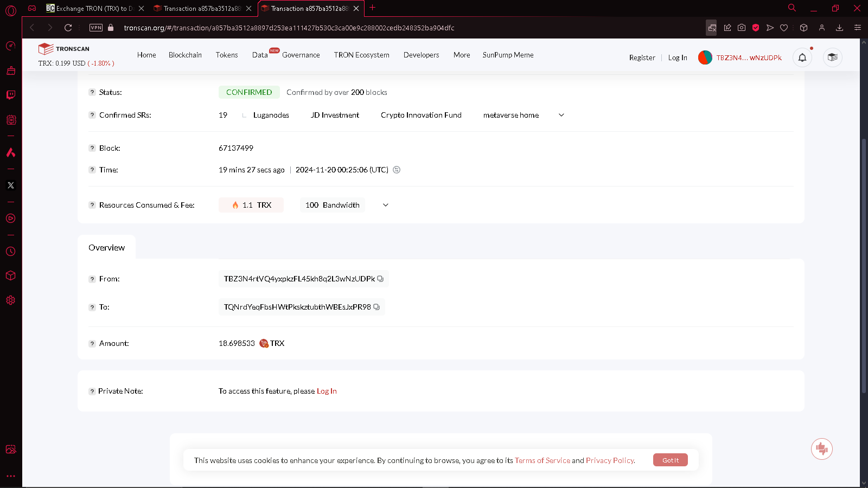Screen dimensions: 868x488
Task: Click the Register link
Action: coord(642,57)
